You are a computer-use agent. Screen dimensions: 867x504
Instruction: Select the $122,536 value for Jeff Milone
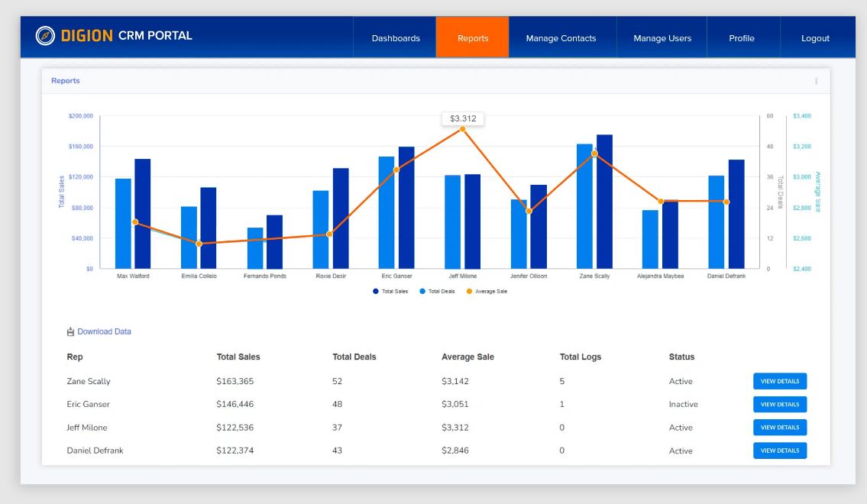tap(235, 428)
